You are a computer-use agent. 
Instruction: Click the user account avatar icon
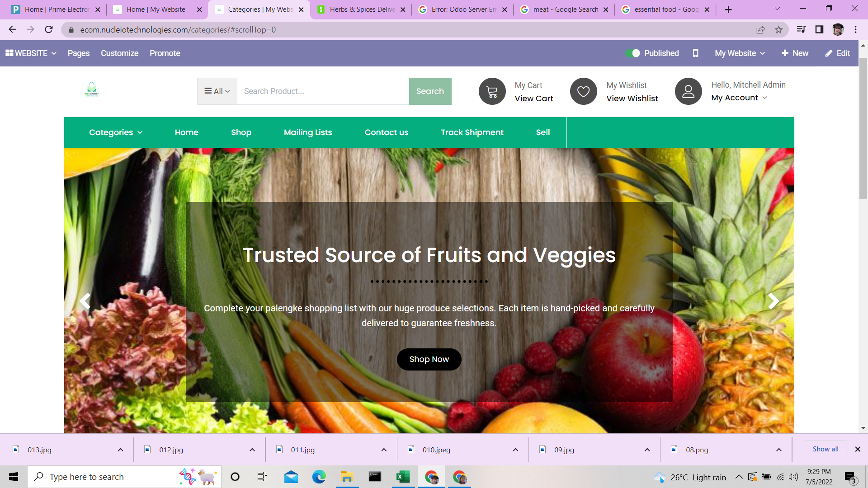688,91
